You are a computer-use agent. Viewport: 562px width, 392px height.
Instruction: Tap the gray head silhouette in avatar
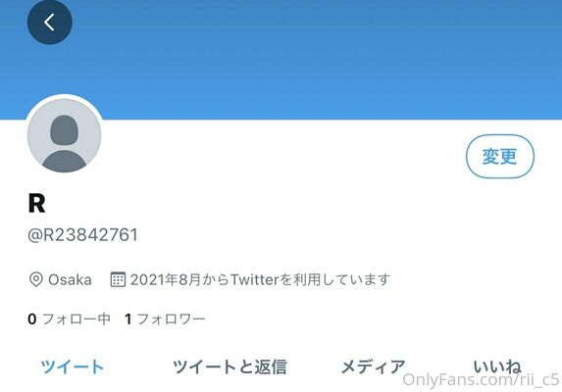pyautogui.click(x=64, y=130)
